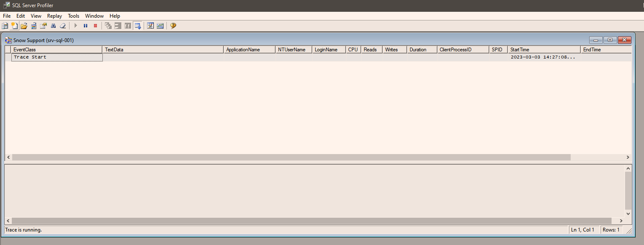This screenshot has width=644, height=245.
Task: Click the details pane horizontal scrollbar thumb
Action: click(x=312, y=221)
